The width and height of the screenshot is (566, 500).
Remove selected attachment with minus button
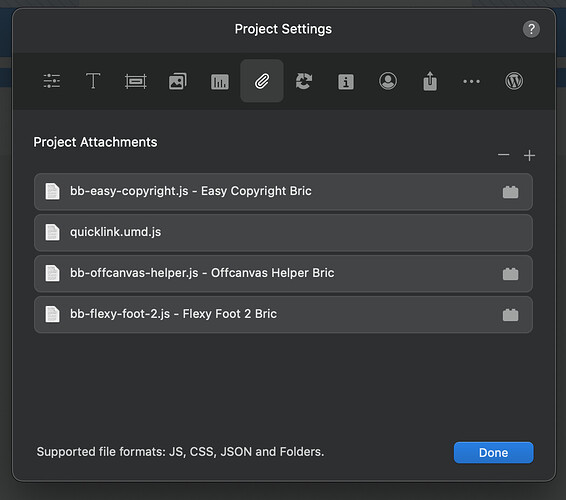pyautogui.click(x=504, y=155)
